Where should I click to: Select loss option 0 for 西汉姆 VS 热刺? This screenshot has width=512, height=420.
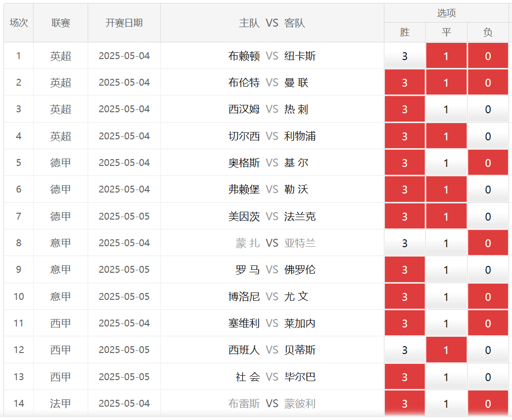pos(488,109)
